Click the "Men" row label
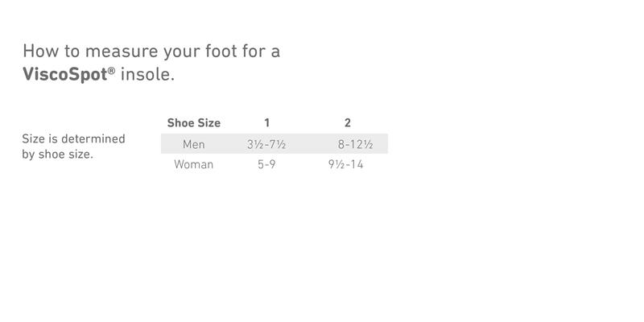644x322 pixels. point(194,144)
